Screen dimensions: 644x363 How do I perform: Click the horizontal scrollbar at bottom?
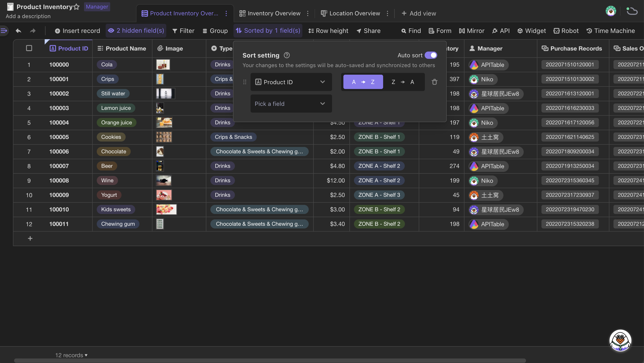(270, 360)
